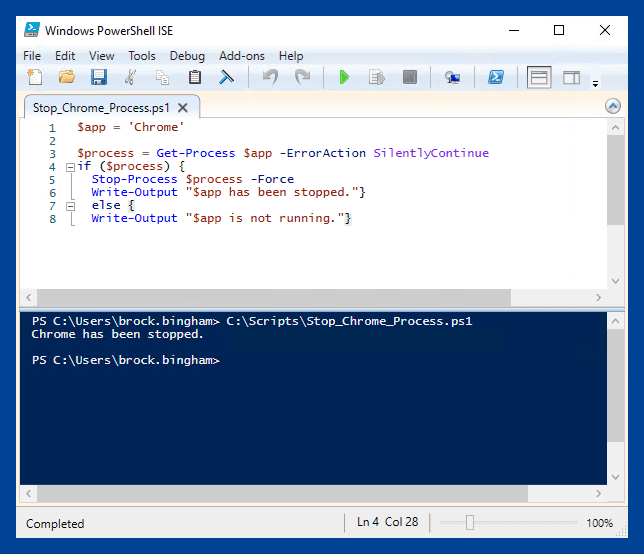Click the Clear Console Pane icon

tap(226, 77)
